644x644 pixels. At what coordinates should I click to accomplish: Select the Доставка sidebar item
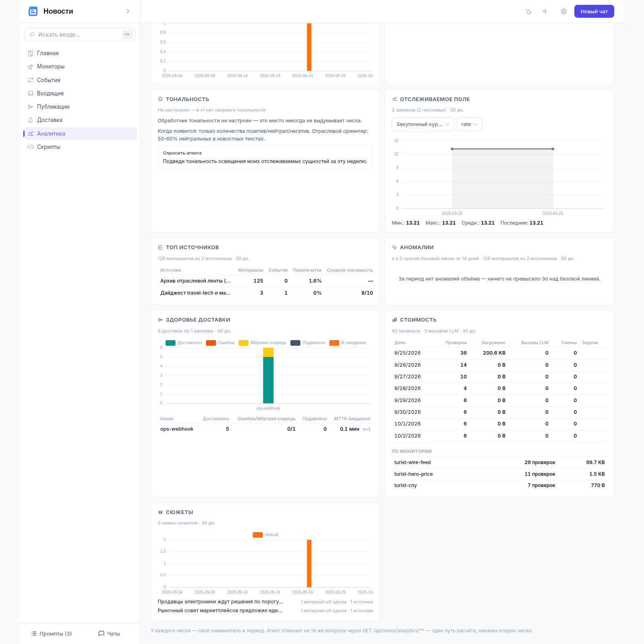(x=80, y=120)
